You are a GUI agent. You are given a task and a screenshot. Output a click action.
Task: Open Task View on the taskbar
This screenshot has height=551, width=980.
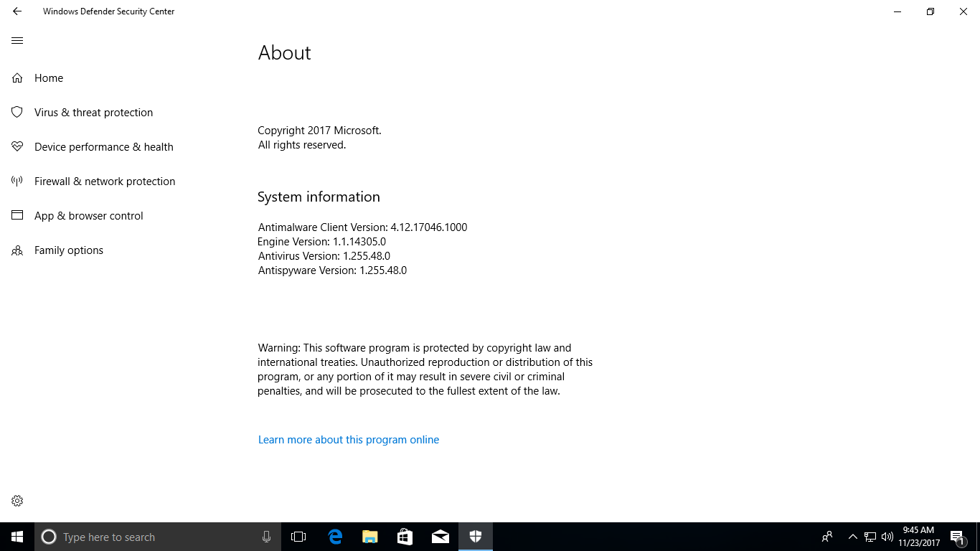click(298, 537)
